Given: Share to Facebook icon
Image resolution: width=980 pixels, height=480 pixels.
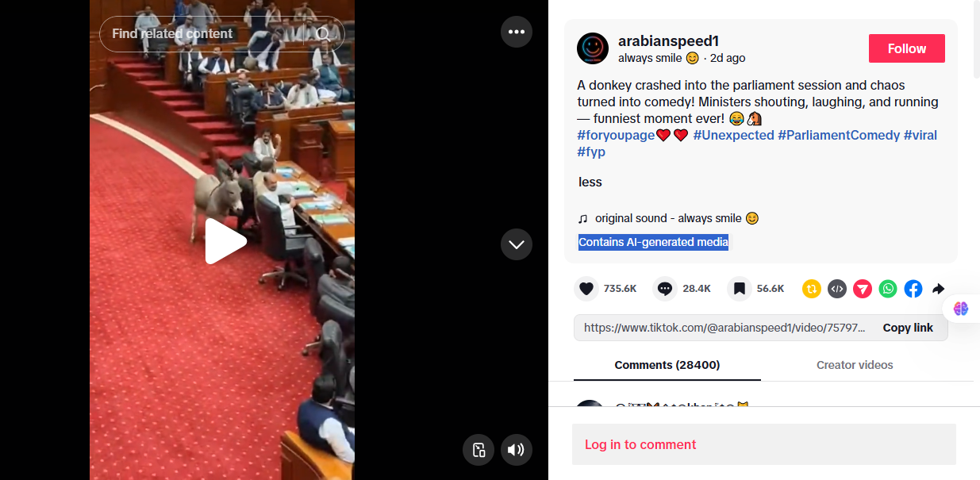Looking at the screenshot, I should tap(913, 289).
